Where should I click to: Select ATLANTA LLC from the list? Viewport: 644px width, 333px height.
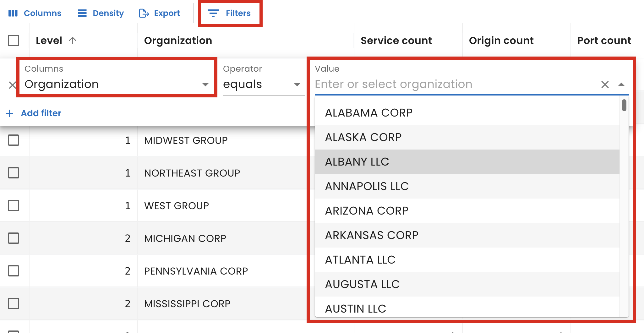[467, 260]
